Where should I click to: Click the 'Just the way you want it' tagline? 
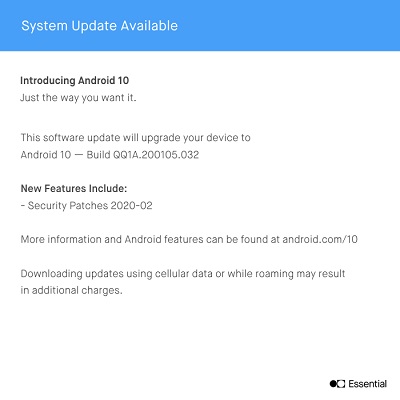[78, 98]
